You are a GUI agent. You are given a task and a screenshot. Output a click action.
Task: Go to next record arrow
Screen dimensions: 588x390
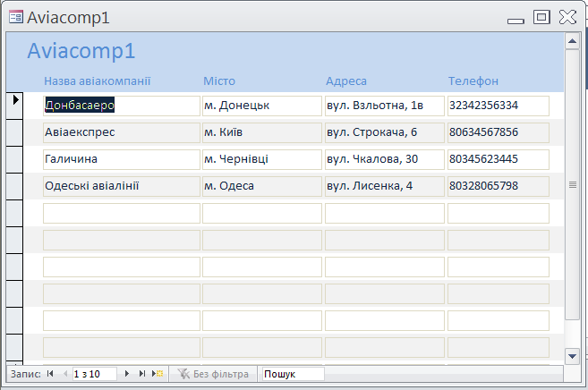tap(127, 374)
